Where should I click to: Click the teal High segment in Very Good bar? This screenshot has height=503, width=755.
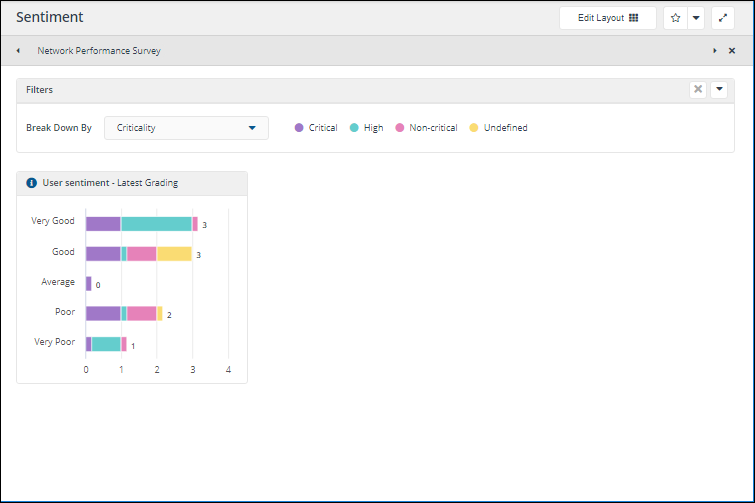[156, 224]
